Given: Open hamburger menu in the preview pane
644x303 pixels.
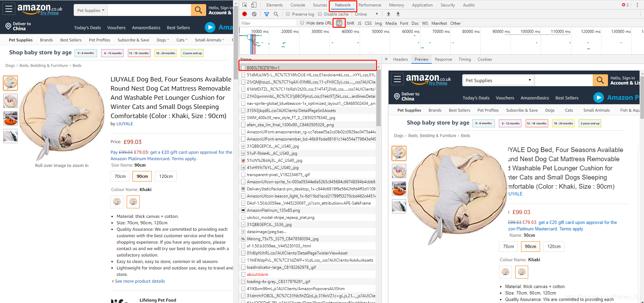Looking at the screenshot, I should [397, 79].
